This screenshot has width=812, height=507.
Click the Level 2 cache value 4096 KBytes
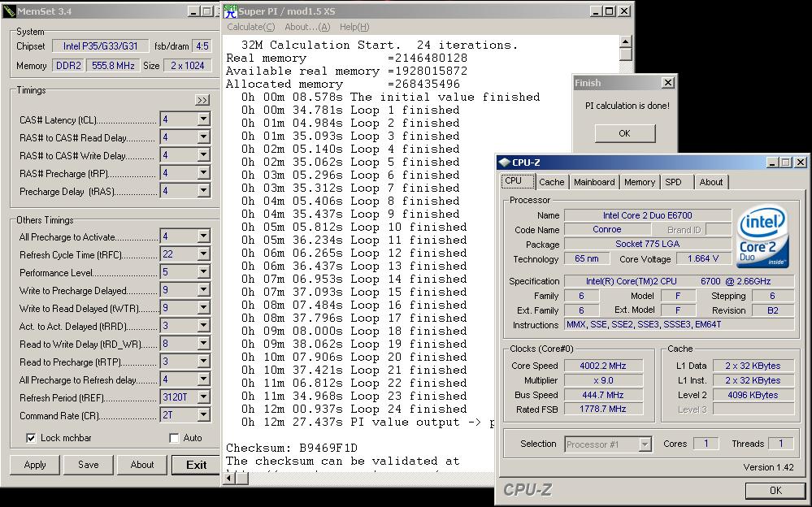[x=753, y=395]
